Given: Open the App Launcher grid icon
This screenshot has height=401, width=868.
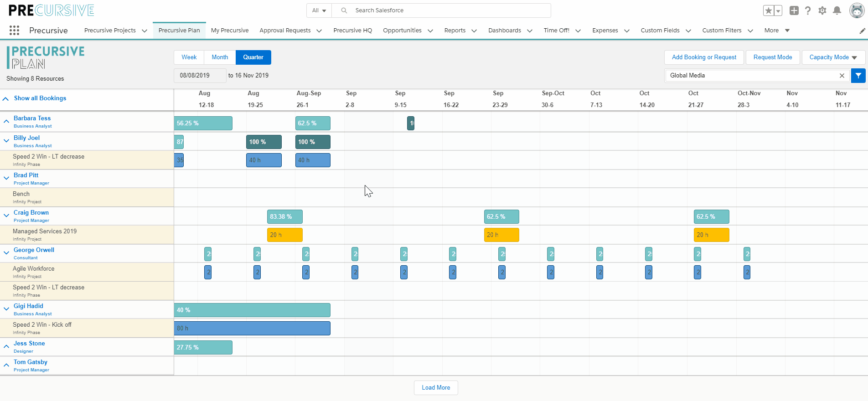Looking at the screenshot, I should click(14, 31).
